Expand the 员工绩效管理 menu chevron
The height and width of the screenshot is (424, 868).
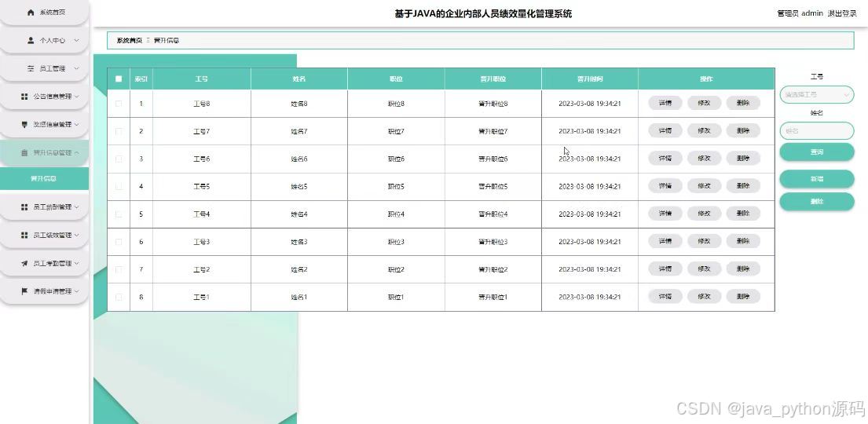pos(76,236)
